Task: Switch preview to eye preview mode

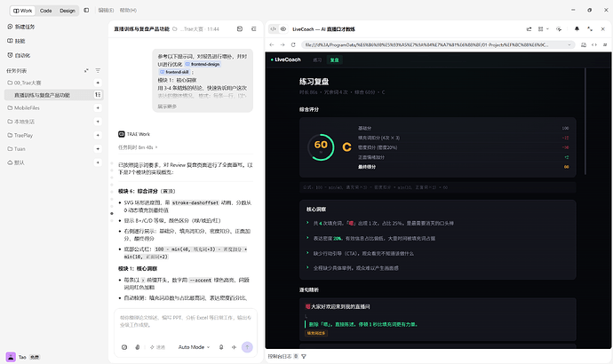Action: pos(283,29)
